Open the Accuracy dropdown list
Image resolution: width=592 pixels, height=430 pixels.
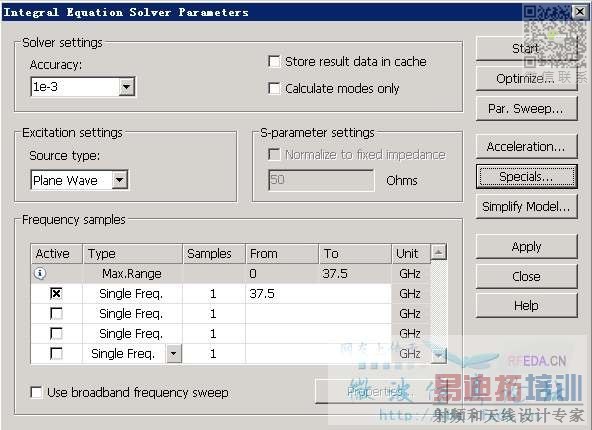[x=126, y=87]
